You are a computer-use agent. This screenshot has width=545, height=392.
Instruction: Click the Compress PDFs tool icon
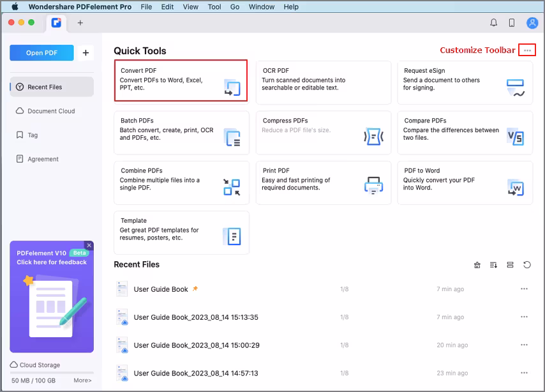(x=373, y=137)
